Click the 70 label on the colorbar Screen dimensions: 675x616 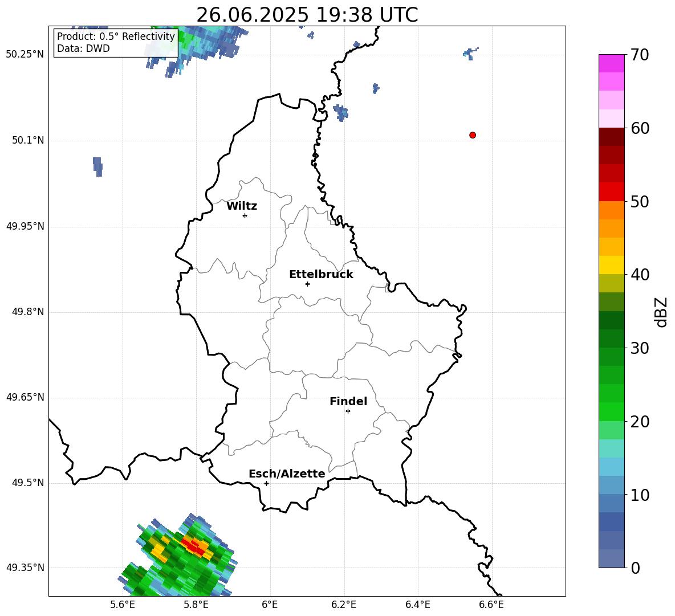pos(640,55)
